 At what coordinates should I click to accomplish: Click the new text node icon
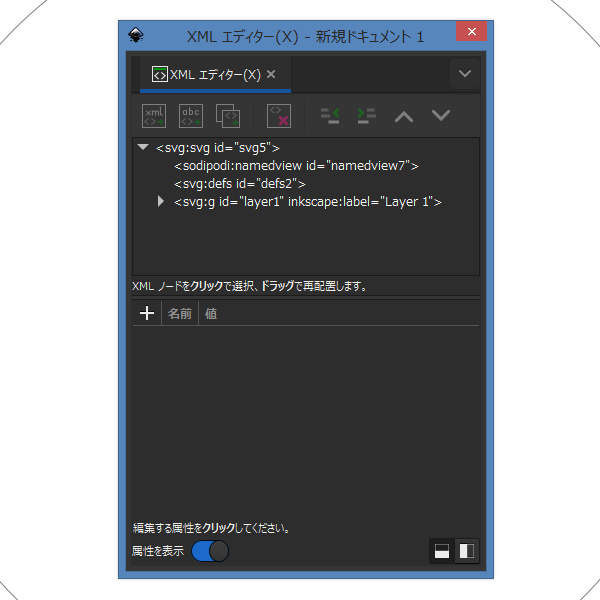coord(191,116)
